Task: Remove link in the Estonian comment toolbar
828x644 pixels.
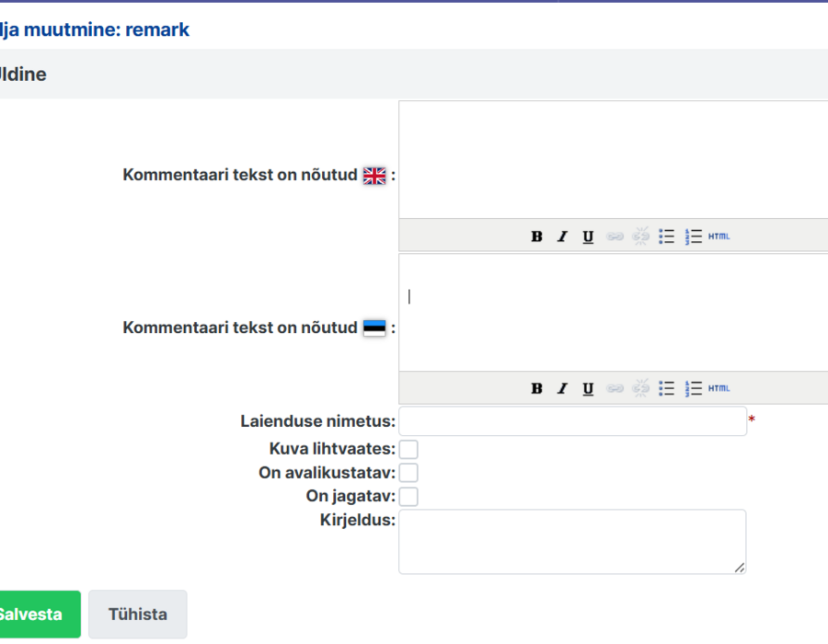Action: click(x=640, y=388)
